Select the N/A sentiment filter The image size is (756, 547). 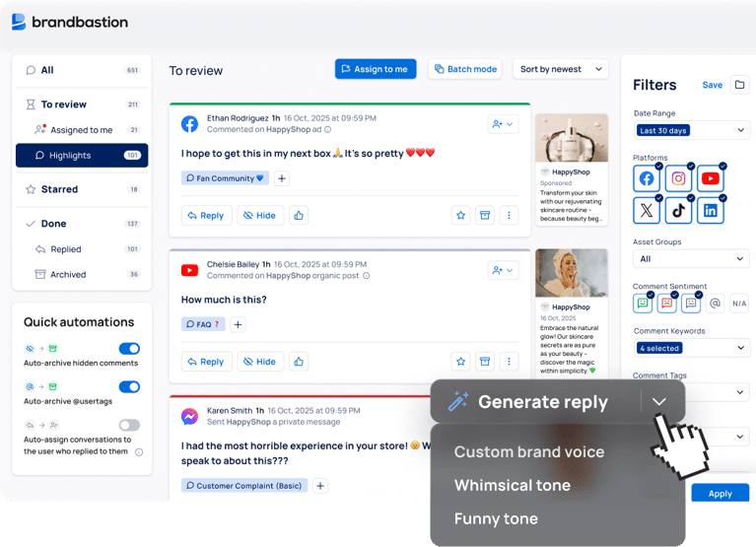coord(739,304)
